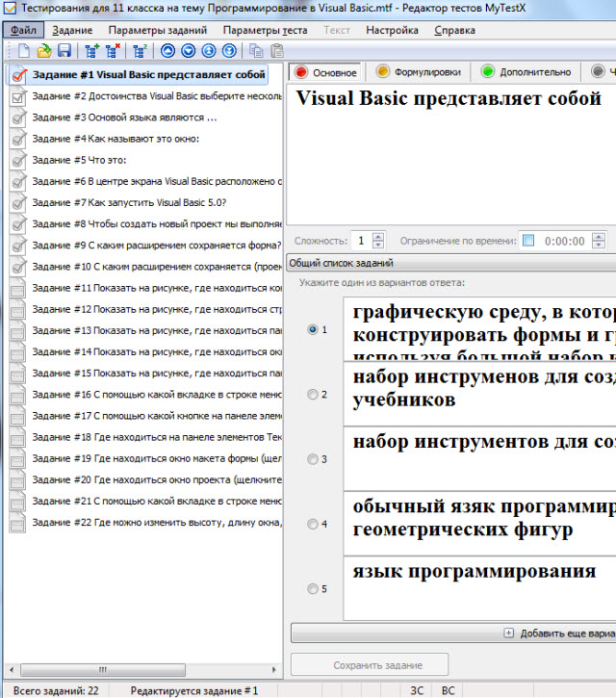
Task: Open the Справка menu
Action: (x=455, y=30)
